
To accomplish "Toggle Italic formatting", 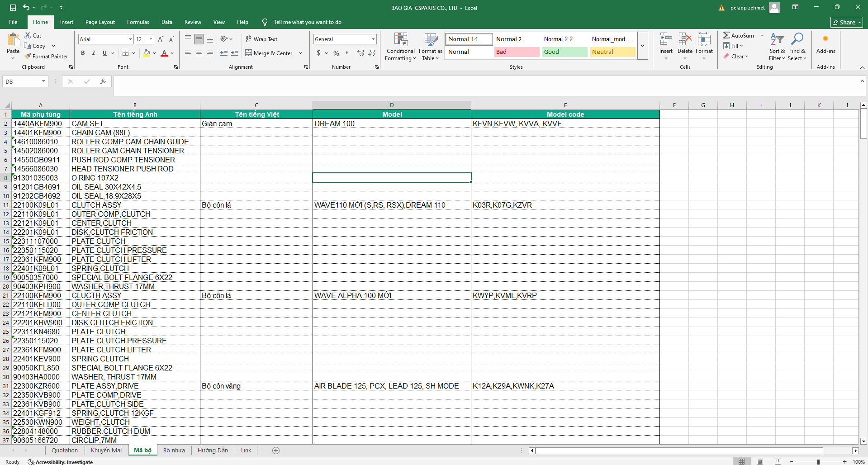I will click(94, 53).
